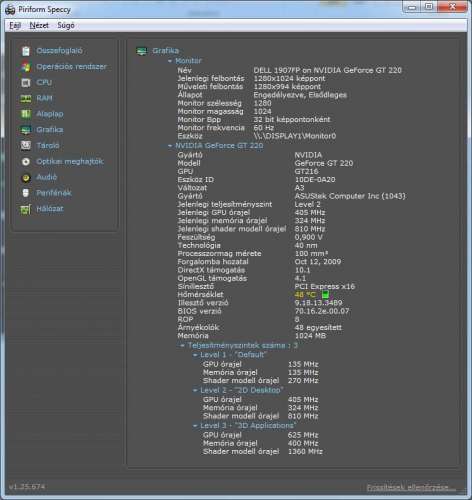The height and width of the screenshot is (500, 472).
Task: Click the Optikai meghajtók disc icon
Action: click(x=26, y=162)
